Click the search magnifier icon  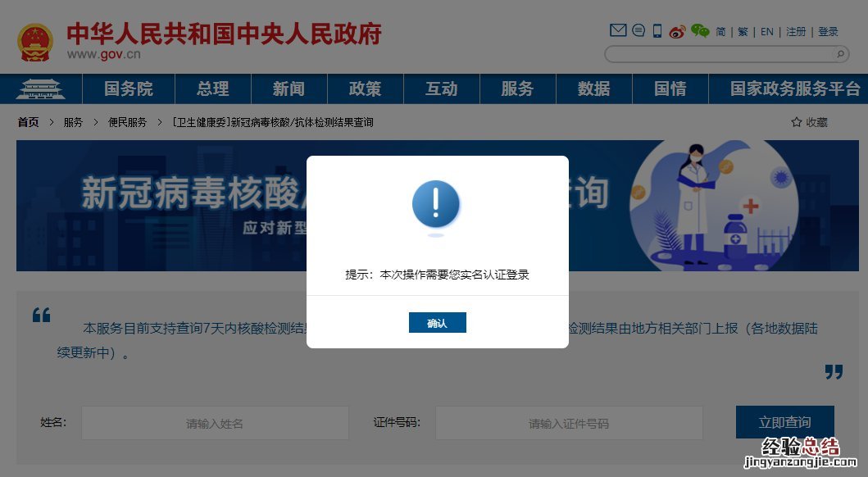tap(840, 54)
